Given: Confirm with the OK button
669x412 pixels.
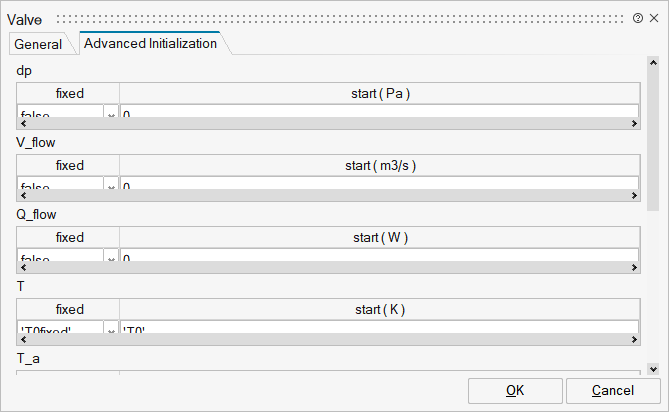Looking at the screenshot, I should click(515, 391).
